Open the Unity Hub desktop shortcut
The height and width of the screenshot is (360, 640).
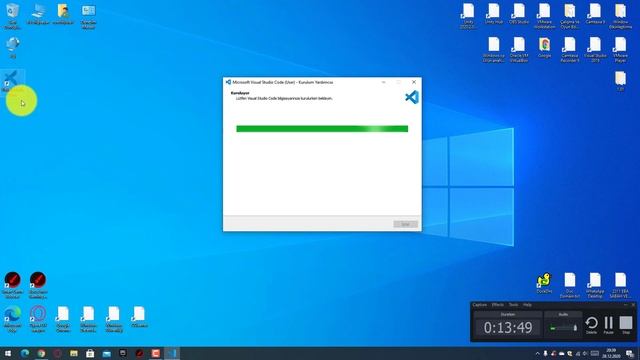point(493,14)
